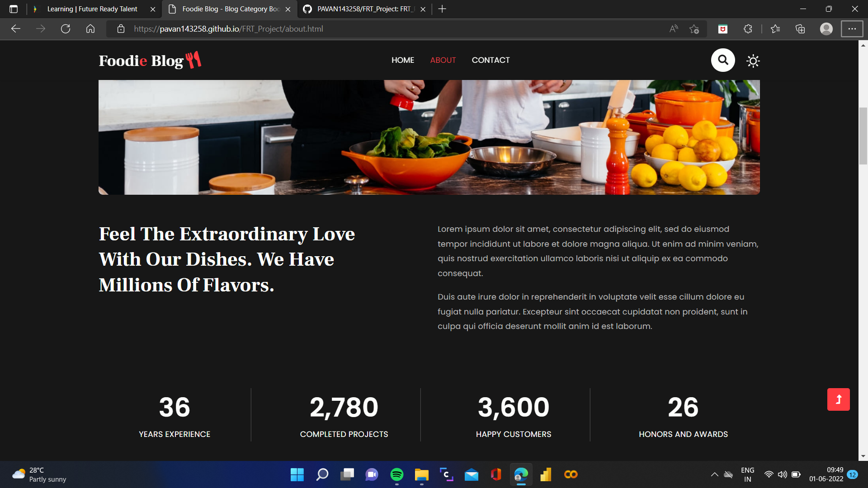
Task: Open a new browser tab
Action: 442,9
